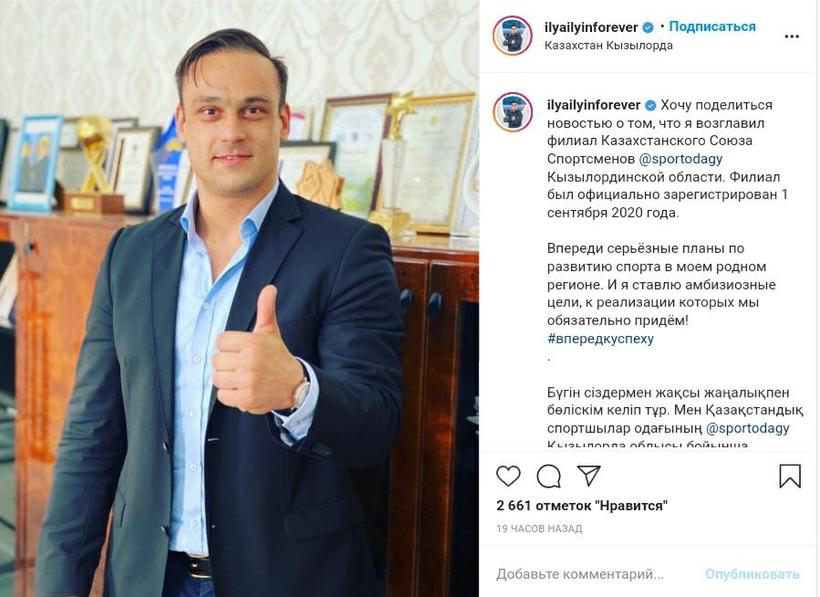This screenshot has height=597, width=820.
Task: Open ilyailyinforever username in header
Action: 591,27
